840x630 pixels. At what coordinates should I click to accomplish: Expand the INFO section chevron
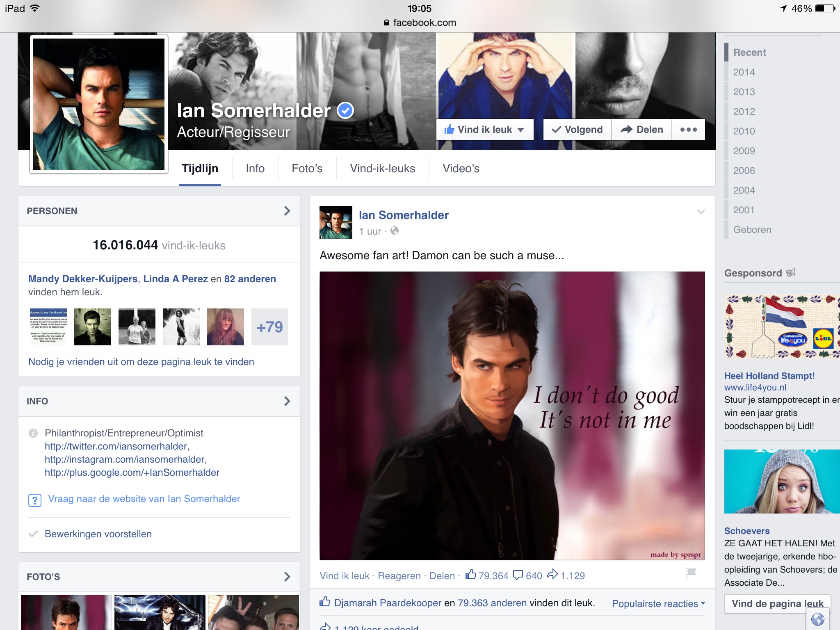tap(287, 401)
